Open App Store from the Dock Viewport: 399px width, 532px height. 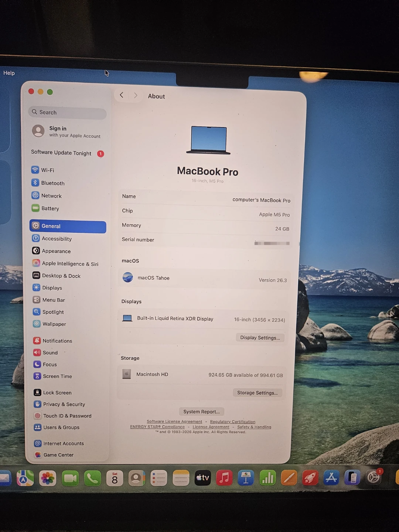click(331, 477)
